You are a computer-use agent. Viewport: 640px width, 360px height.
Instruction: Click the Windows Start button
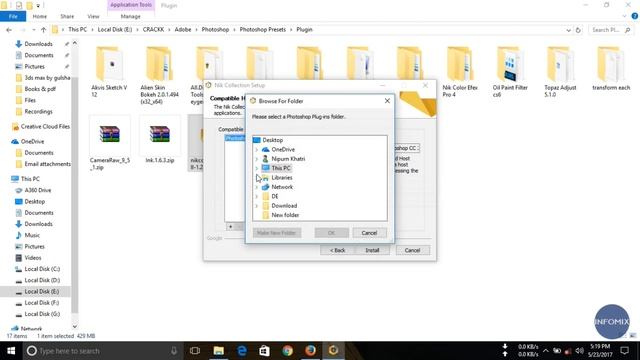pos(11,351)
